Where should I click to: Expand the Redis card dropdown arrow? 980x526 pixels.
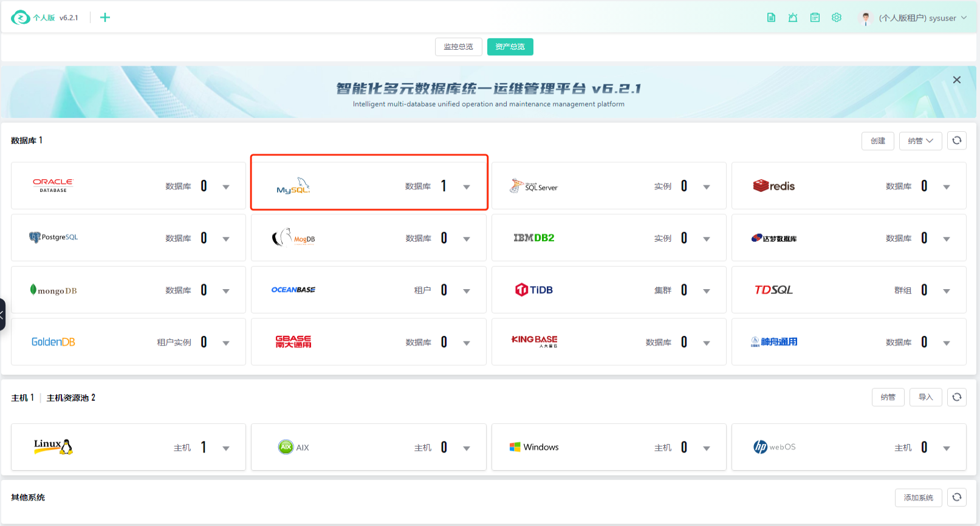point(947,187)
